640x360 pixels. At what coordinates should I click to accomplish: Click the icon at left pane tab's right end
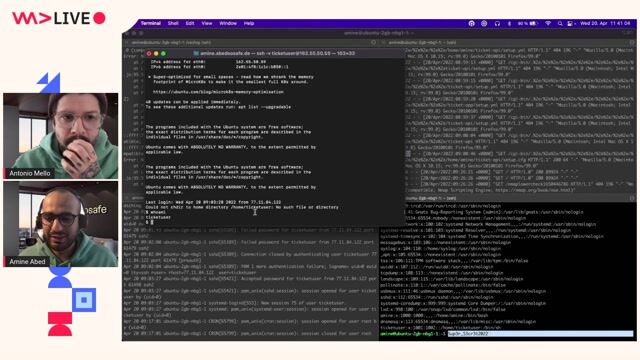point(373,42)
